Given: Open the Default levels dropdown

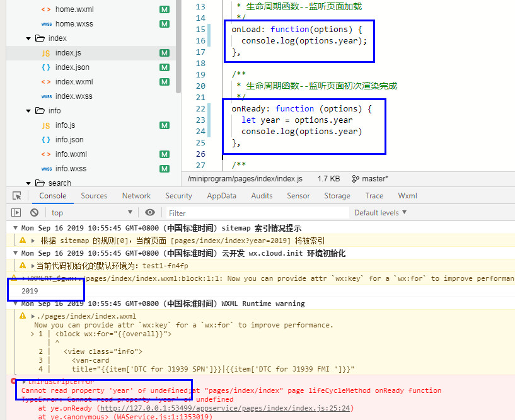Looking at the screenshot, I should (x=380, y=213).
